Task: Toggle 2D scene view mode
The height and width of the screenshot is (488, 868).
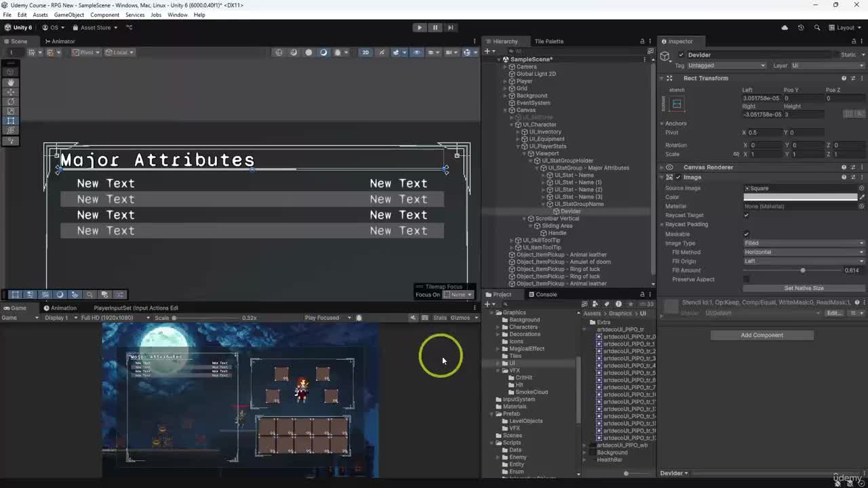Action: coord(366,52)
